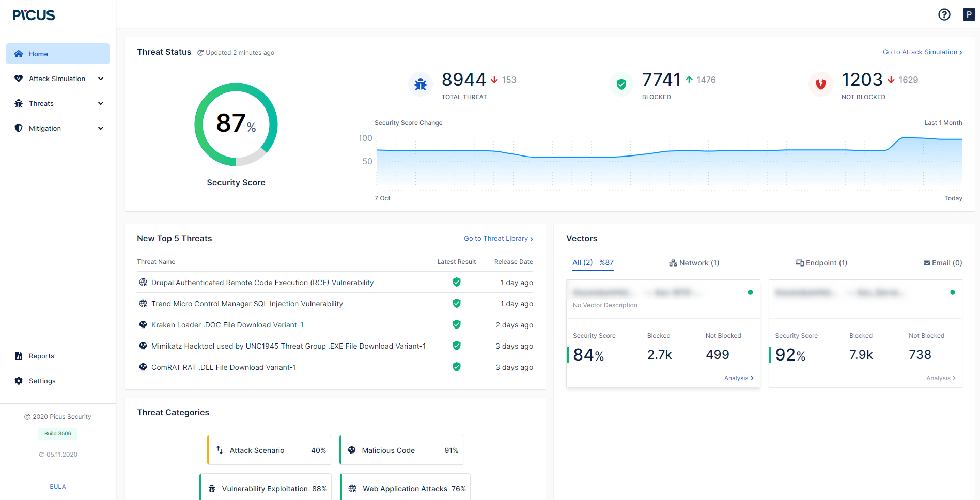Click the Settings gear icon in sidebar
This screenshot has width=980, height=500.
pyautogui.click(x=19, y=381)
